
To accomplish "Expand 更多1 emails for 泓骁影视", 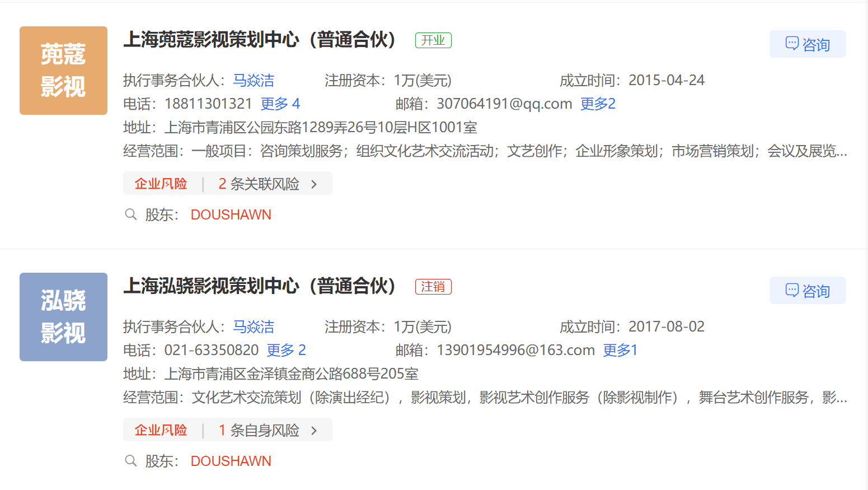I will click(620, 351).
